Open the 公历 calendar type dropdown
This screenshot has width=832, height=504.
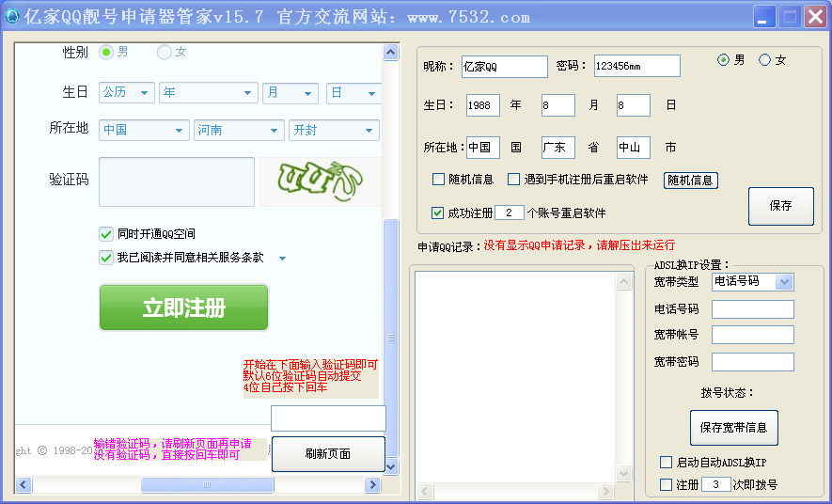coord(127,93)
